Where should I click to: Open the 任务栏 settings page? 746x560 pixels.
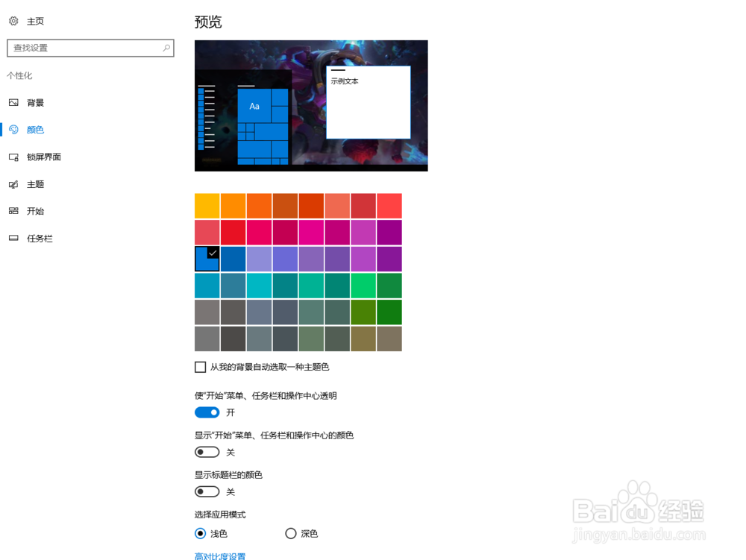point(40,238)
